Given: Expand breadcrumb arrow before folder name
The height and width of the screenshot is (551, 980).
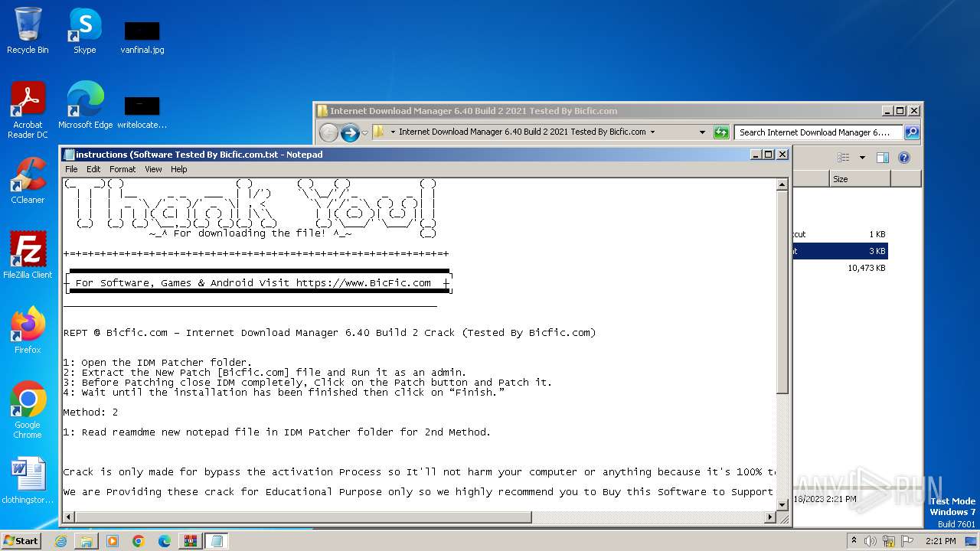Looking at the screenshot, I should tap(393, 132).
